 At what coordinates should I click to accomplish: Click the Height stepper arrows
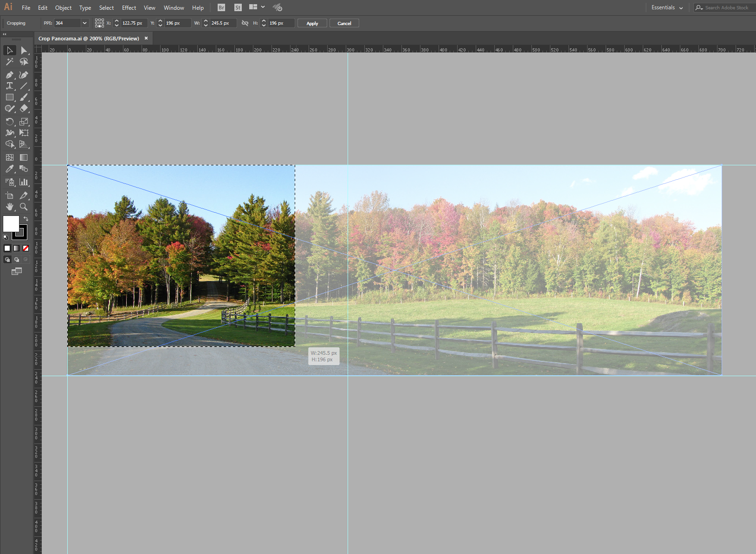click(x=264, y=23)
